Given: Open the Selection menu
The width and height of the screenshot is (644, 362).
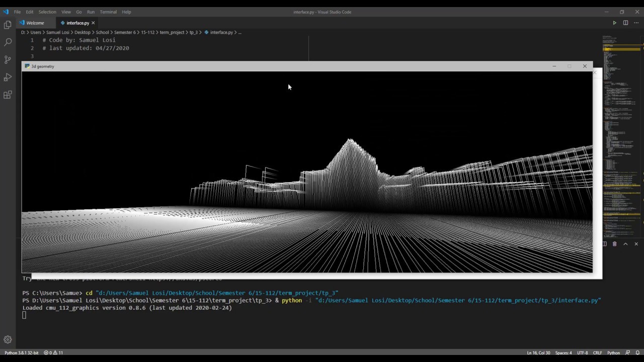Looking at the screenshot, I should click(47, 12).
